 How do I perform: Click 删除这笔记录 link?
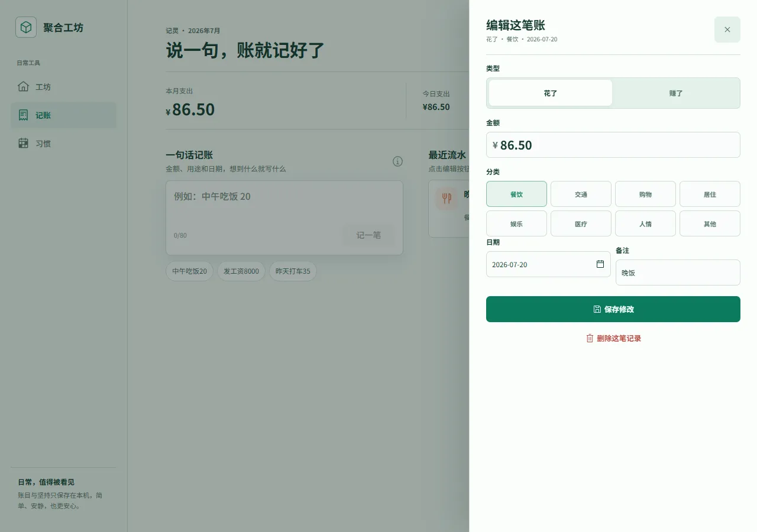coord(613,338)
